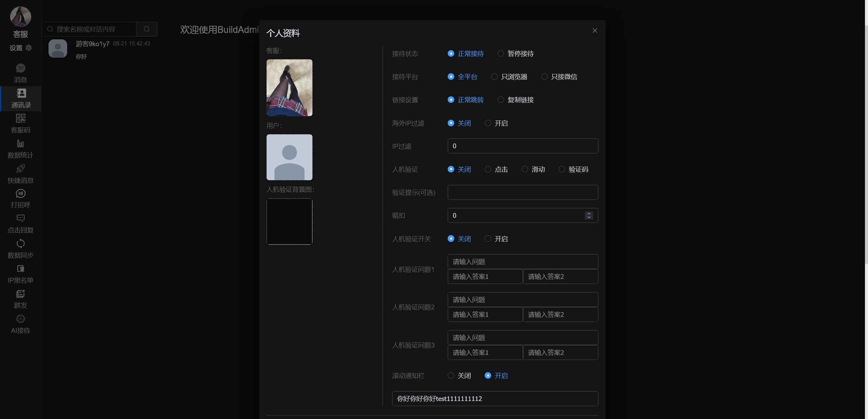This screenshot has height=419, width=868.
Task: Enable 开启 for 海外IP过滤
Action: (488, 123)
